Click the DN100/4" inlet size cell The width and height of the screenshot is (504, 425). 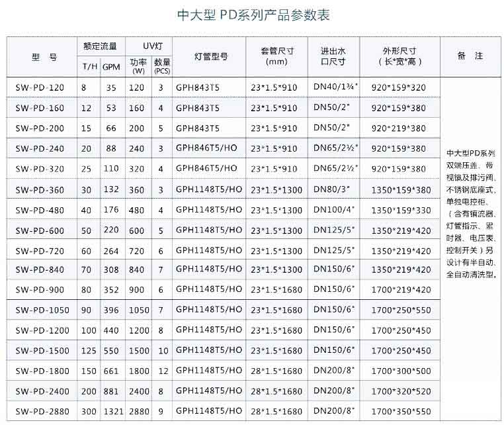[x=335, y=211]
